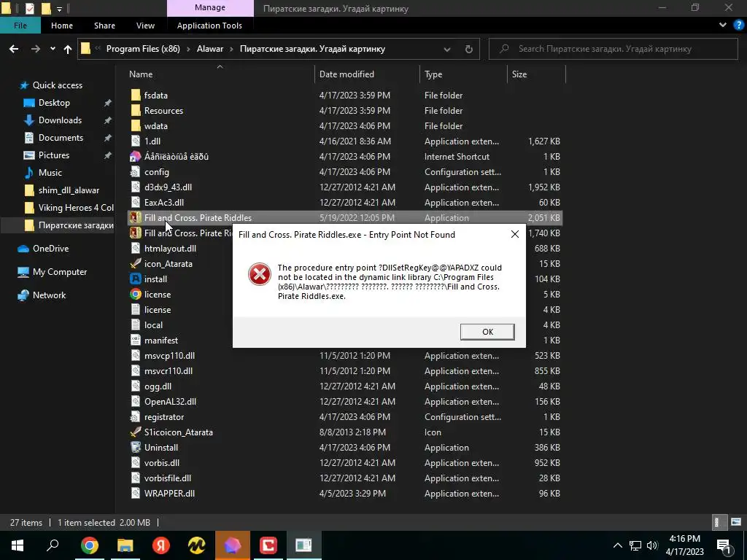This screenshot has height=560, width=747.
Task: Open Desktop in navigation pane
Action: [x=54, y=103]
